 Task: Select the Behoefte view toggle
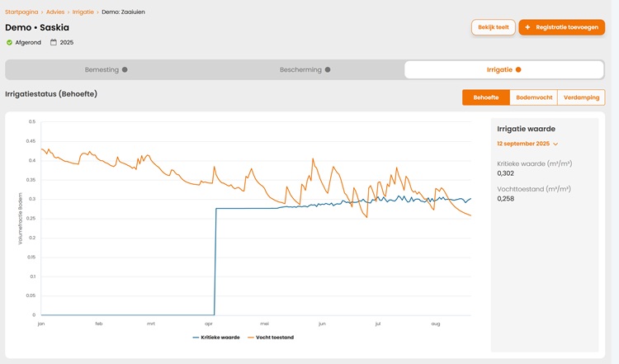pyautogui.click(x=486, y=97)
